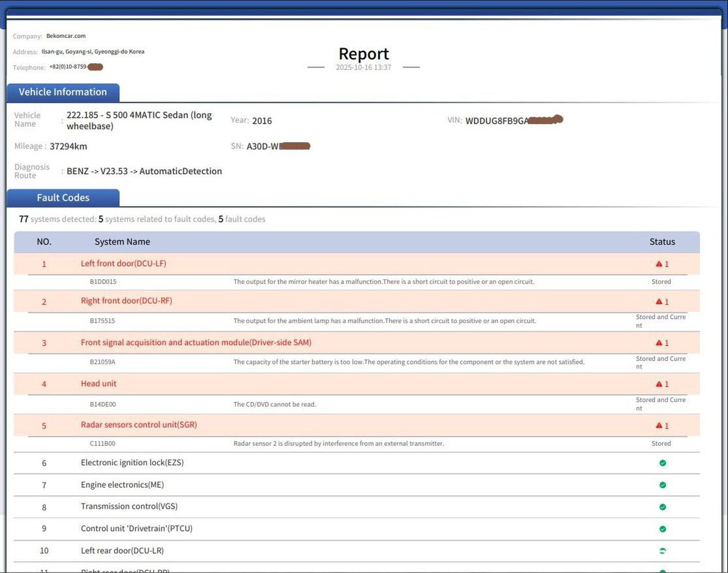
Task: Expand the Head unit fault entry
Action: point(98,384)
